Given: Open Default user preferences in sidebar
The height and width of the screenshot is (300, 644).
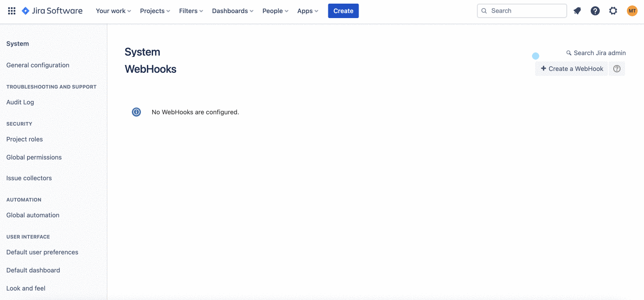Looking at the screenshot, I should click(42, 252).
